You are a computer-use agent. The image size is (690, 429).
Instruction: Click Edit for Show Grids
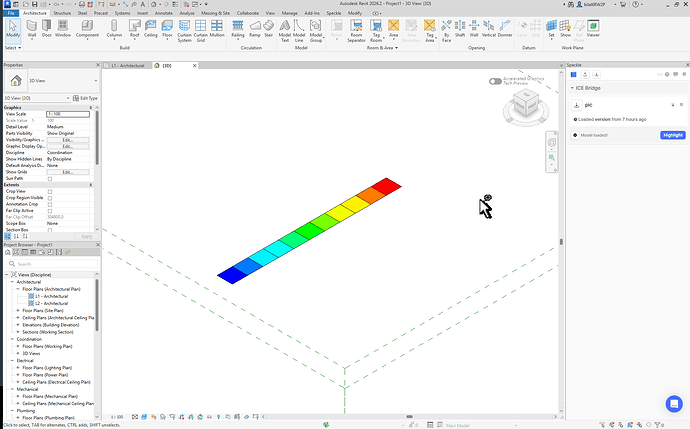click(68, 172)
